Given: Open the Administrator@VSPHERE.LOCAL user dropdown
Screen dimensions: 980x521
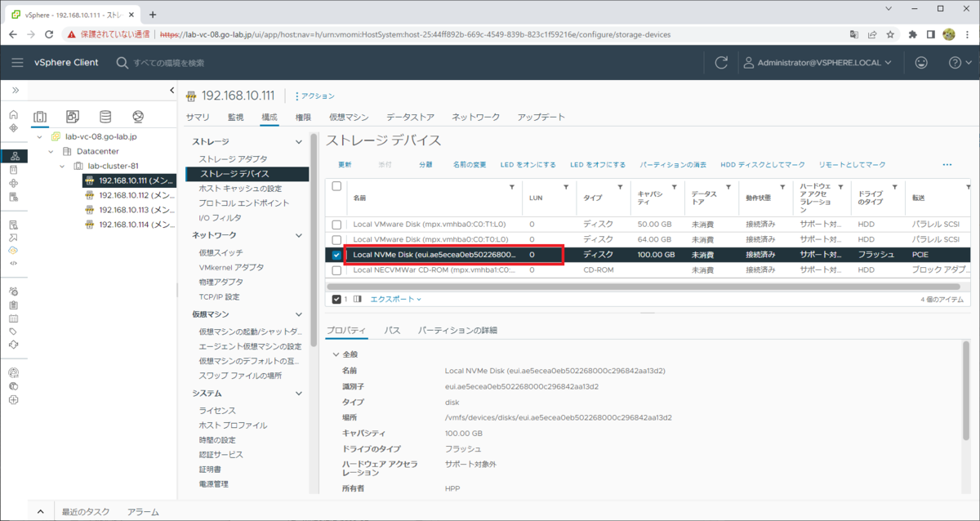Looking at the screenshot, I should [817, 63].
